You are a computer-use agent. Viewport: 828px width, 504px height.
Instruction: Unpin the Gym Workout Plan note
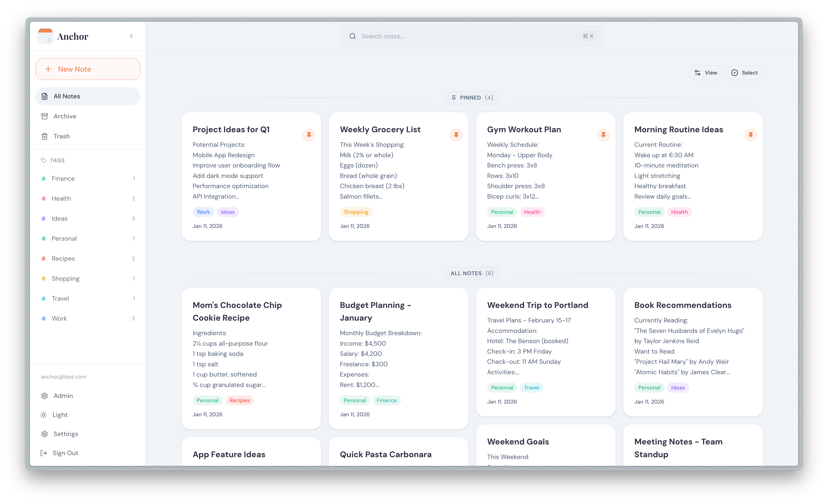tap(603, 135)
